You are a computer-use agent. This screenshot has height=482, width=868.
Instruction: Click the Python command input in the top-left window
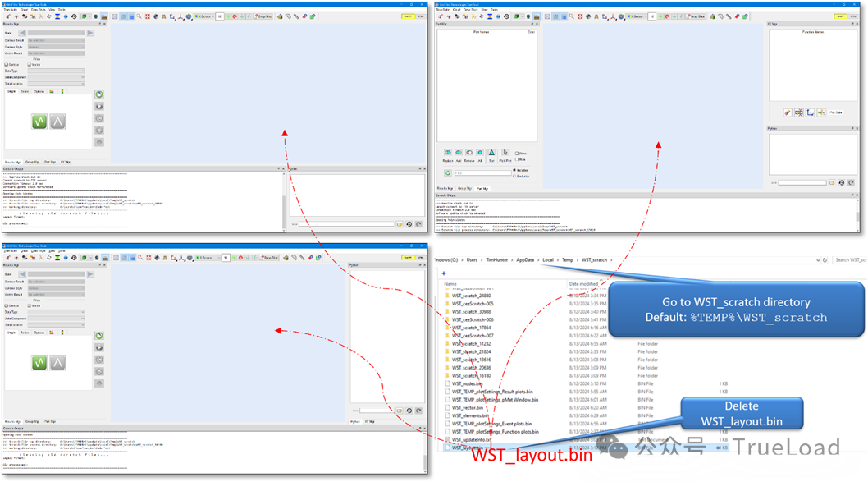tap(346, 224)
